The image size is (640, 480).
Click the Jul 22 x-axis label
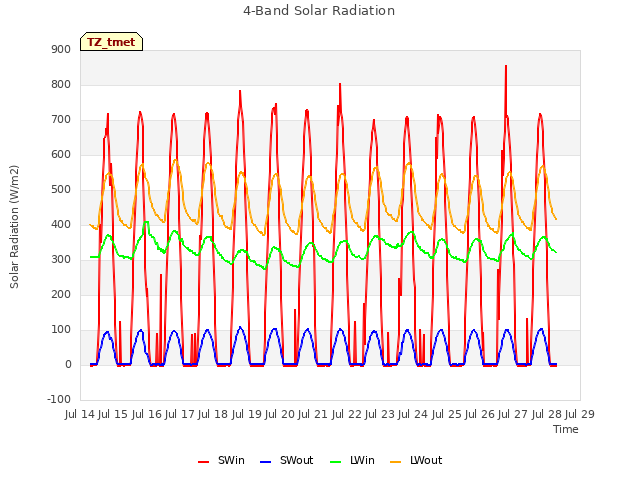click(347, 414)
